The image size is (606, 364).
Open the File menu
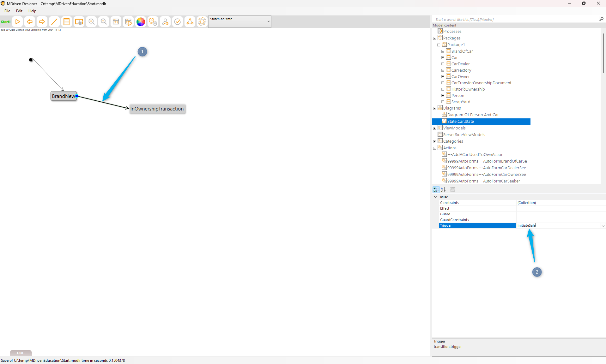click(x=7, y=11)
